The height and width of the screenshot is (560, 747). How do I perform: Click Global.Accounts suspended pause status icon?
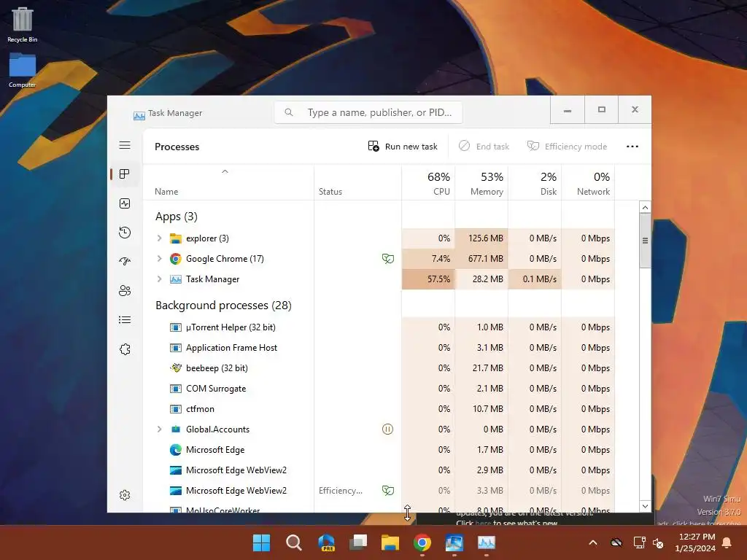(388, 429)
